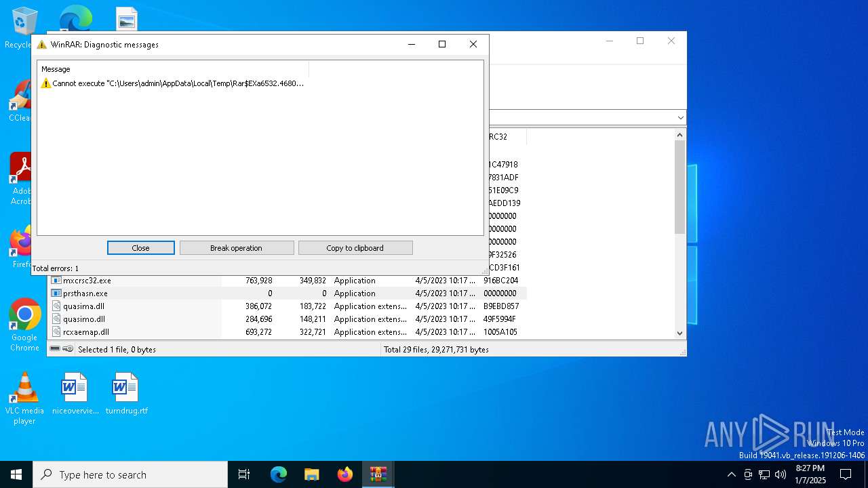The width and height of the screenshot is (868, 488).
Task: Click CRC32 value 916BC204
Action: click(501, 281)
